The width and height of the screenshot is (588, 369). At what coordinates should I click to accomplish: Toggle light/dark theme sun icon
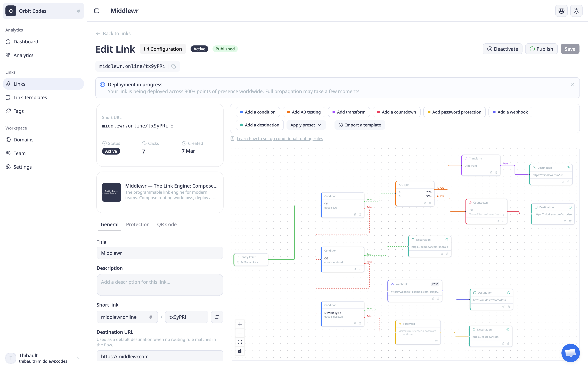(576, 11)
